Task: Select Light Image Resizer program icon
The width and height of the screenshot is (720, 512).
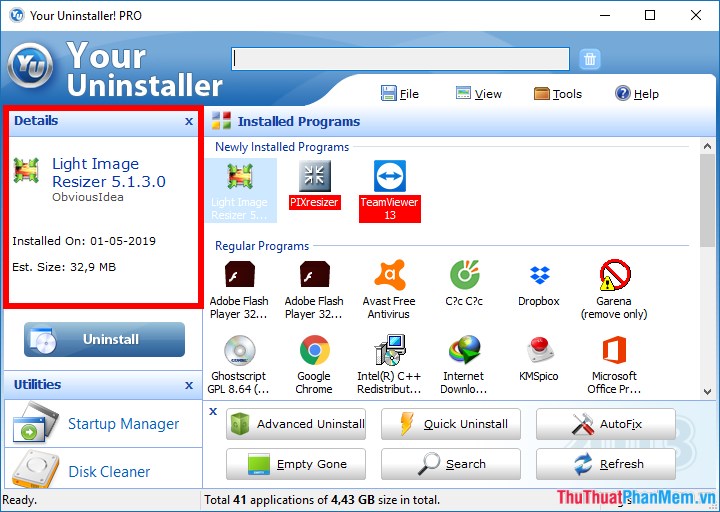Action: 240,176
